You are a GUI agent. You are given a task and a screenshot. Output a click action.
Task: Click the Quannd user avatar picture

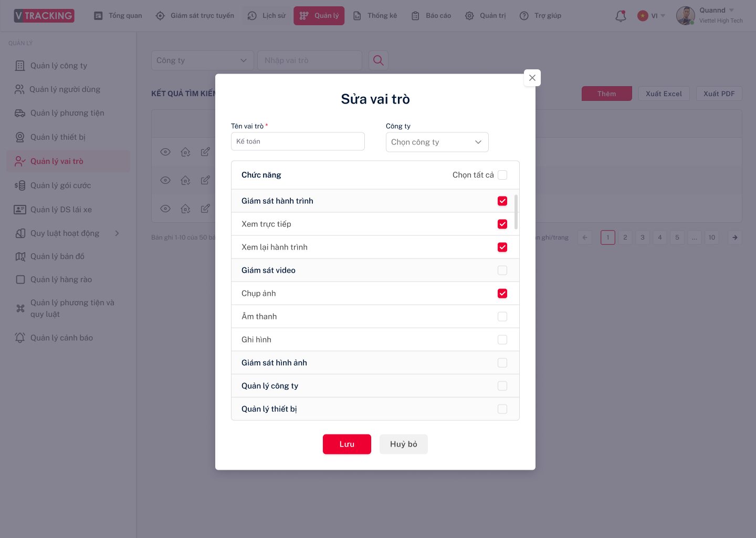click(685, 16)
